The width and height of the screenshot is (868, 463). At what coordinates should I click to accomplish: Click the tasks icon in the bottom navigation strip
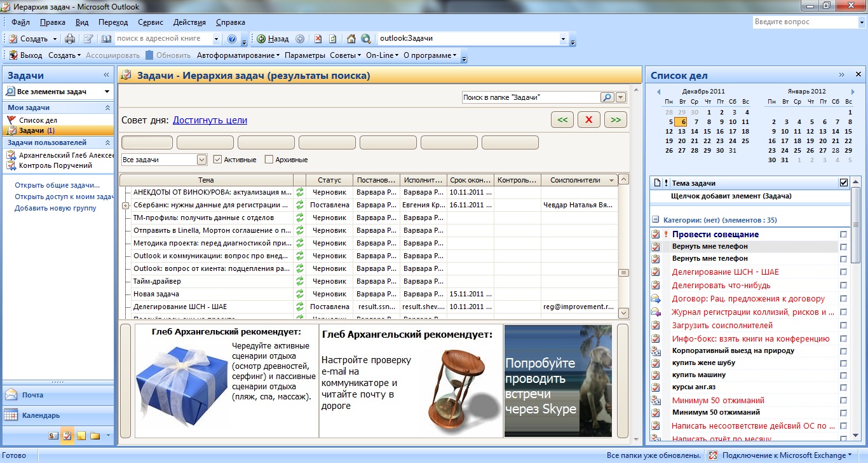[67, 436]
